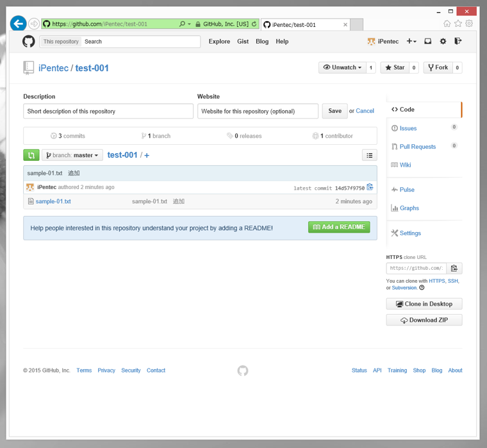Screen dimensions: 487x448
Task: Click Download ZIP
Action: 424,320
